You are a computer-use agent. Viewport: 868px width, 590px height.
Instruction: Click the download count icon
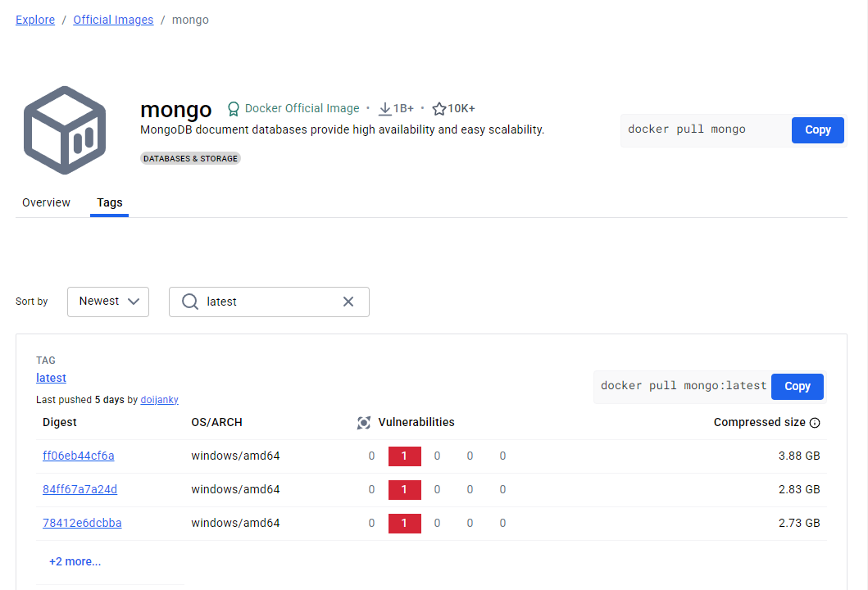pyautogui.click(x=384, y=109)
